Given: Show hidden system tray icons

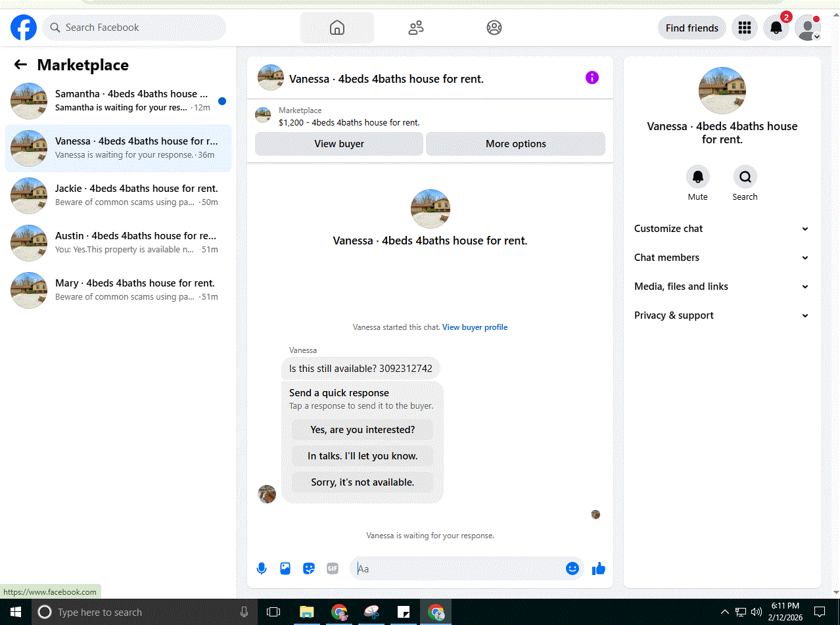Looking at the screenshot, I should tap(725, 612).
